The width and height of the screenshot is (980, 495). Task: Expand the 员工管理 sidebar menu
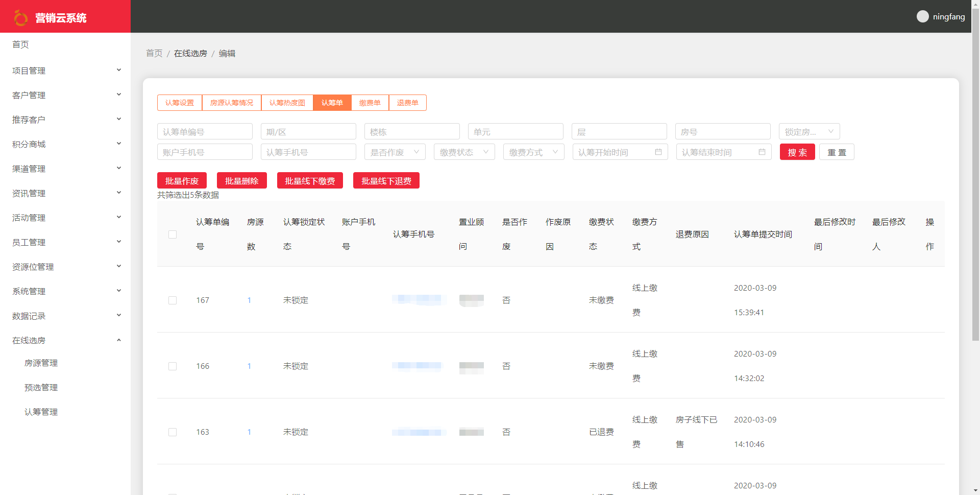(65, 242)
